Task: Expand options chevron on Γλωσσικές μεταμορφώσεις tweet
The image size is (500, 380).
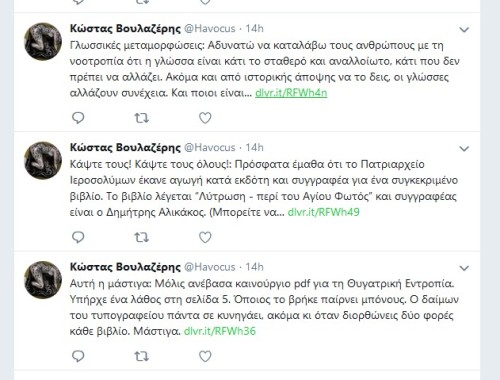Action: tap(464, 30)
